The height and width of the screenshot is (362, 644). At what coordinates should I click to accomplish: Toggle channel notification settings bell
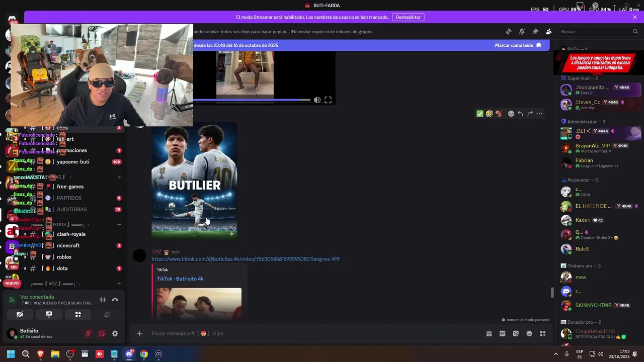point(522,31)
